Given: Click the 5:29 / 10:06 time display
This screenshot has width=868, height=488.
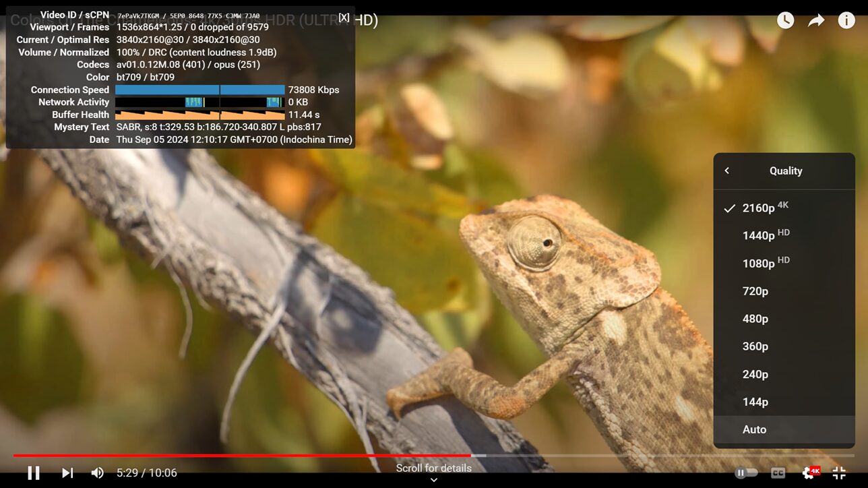Looking at the screenshot, I should pos(147,472).
